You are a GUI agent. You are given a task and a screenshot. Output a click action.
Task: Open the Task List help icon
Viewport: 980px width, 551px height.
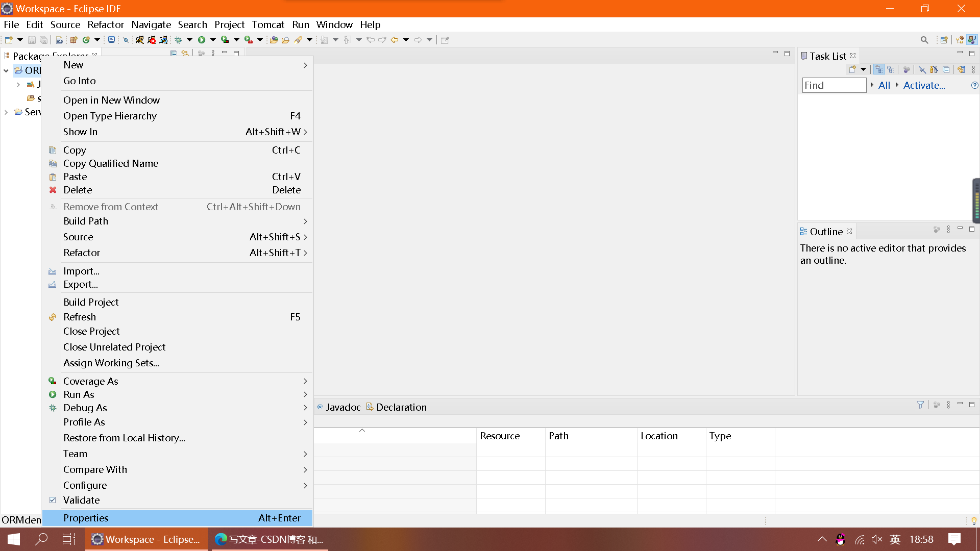[x=974, y=85]
